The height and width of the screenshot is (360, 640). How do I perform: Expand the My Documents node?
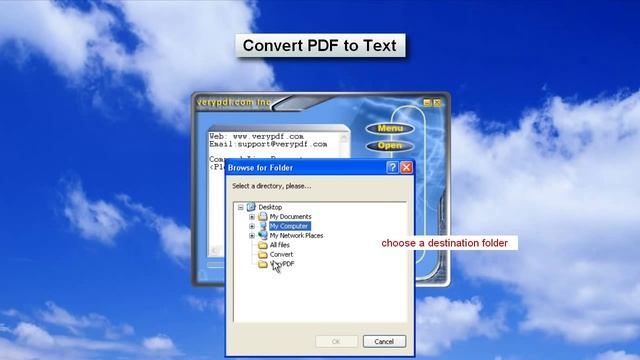tap(252, 217)
